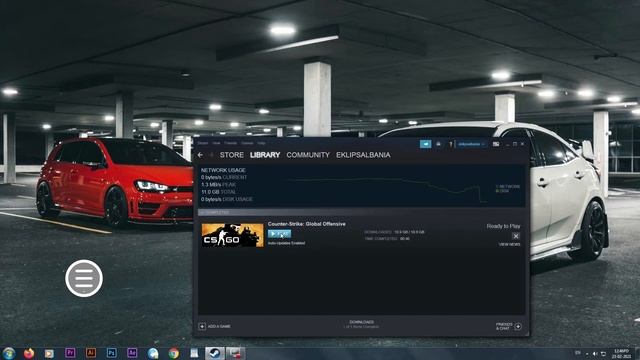Launch Adobe After Effects from taskbar
The height and width of the screenshot is (360, 640).
coord(132,353)
